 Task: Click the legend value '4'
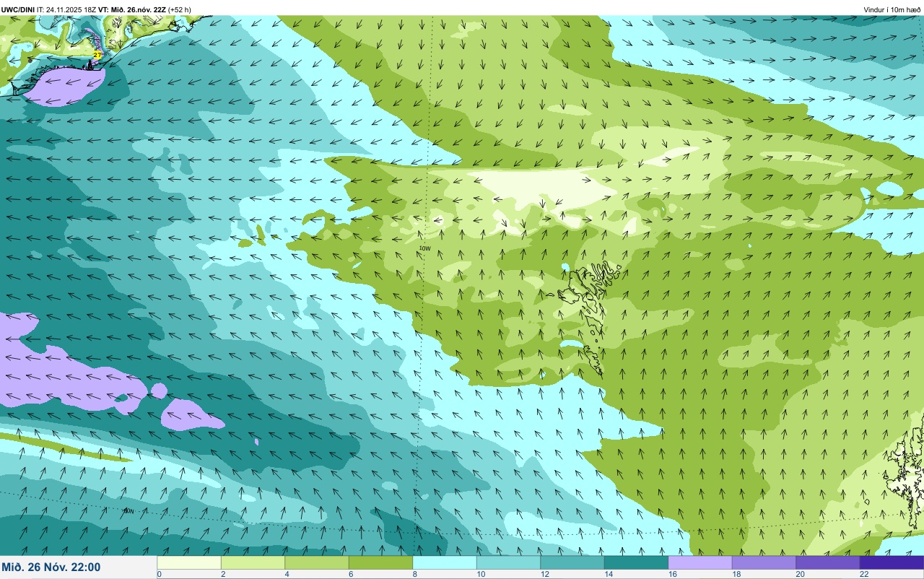point(287,575)
